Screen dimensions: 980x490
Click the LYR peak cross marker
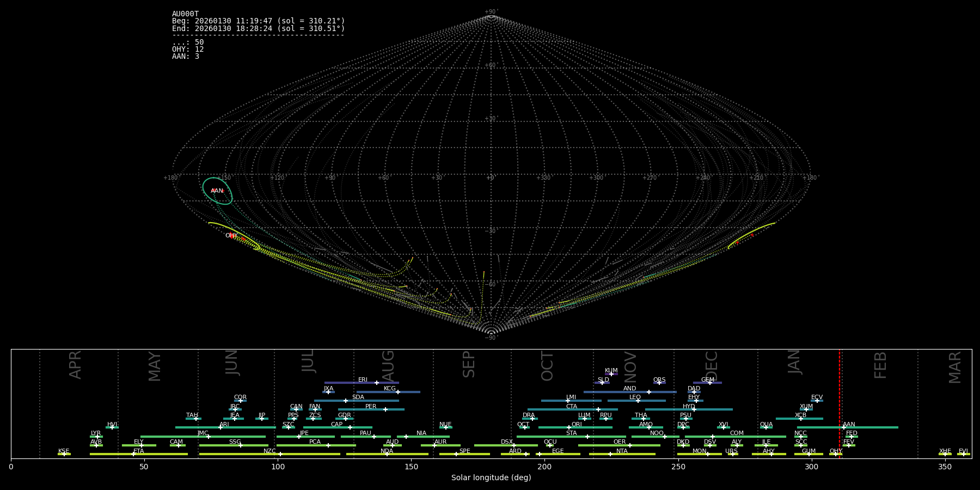click(97, 437)
